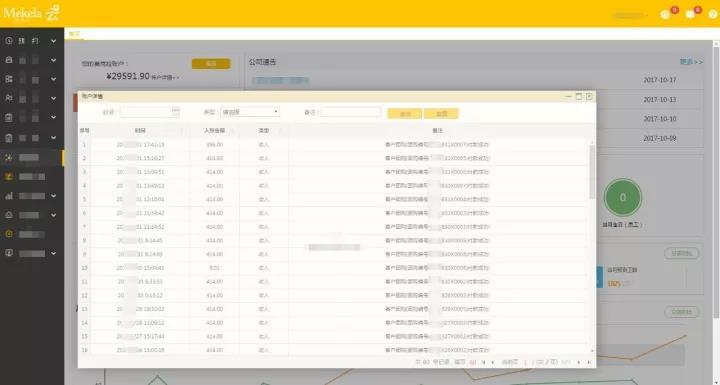The height and width of the screenshot is (385, 720).
Task: Click the monitor icon at sidebar bottom
Action: coord(9,253)
